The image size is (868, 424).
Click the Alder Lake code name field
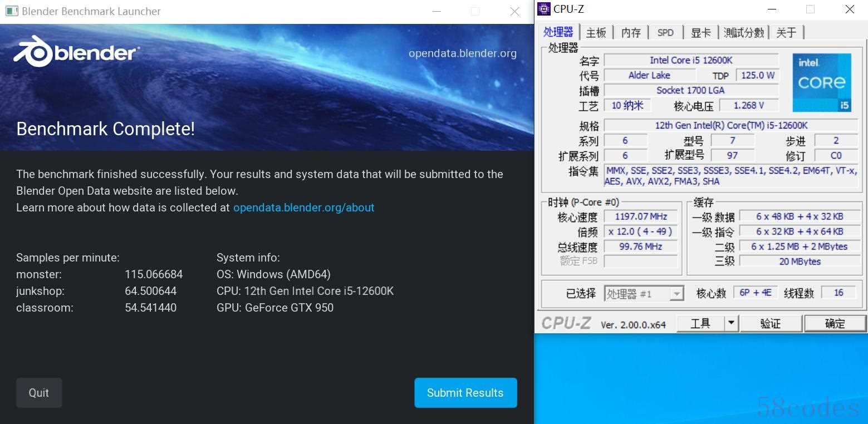(x=649, y=75)
